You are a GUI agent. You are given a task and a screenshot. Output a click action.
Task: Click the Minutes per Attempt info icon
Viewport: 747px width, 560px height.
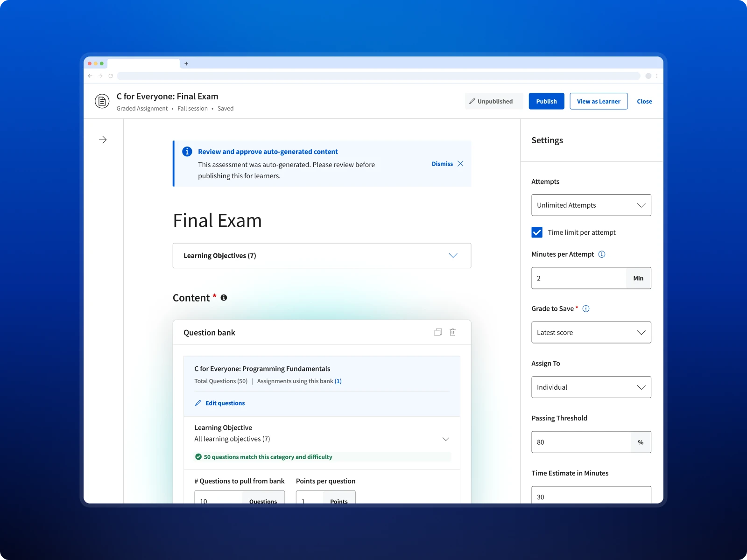(602, 254)
